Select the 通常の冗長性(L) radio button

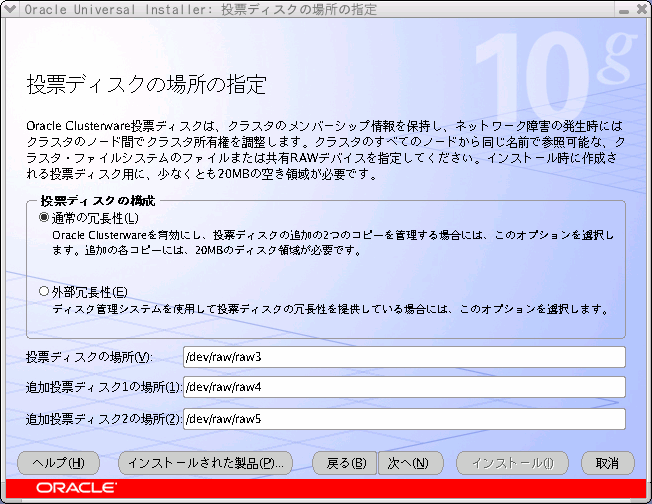tap(44, 217)
